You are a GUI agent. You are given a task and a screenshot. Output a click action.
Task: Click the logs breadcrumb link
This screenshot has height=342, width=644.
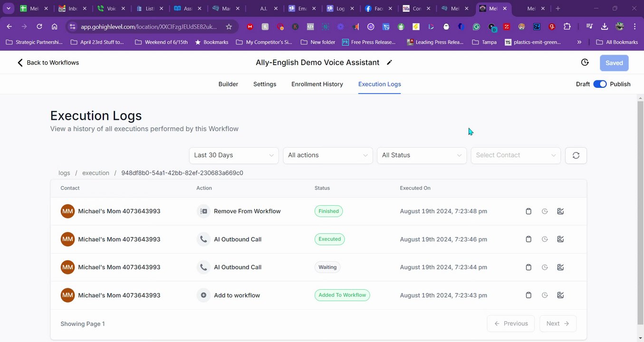(x=64, y=173)
